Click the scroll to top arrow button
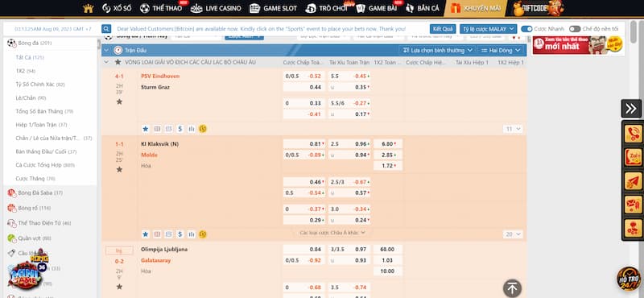644x298 pixels. [512, 288]
